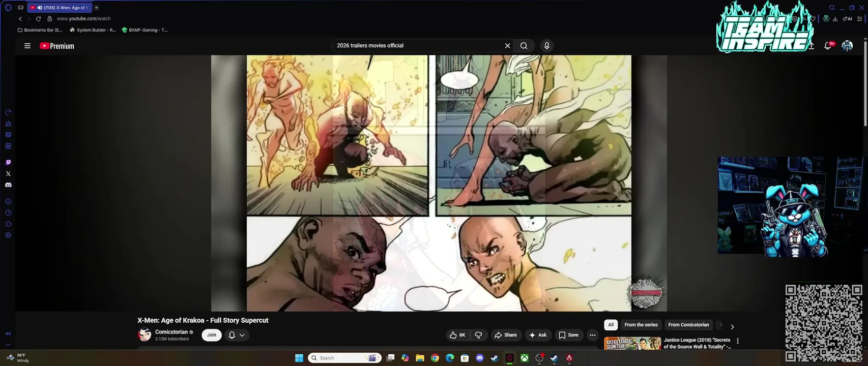The image size is (868, 366).
Task: Click the Join membership button
Action: (212, 335)
